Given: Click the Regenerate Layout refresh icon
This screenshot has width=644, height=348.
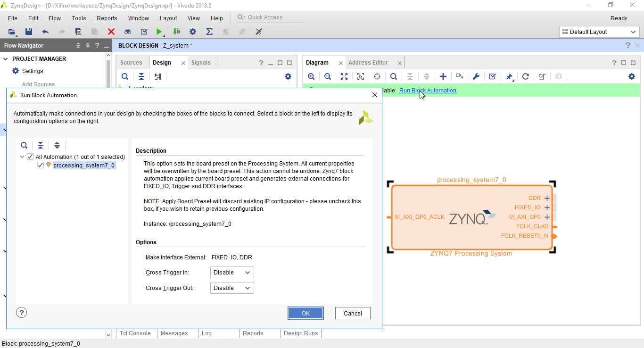Looking at the screenshot, I should coord(526,76).
